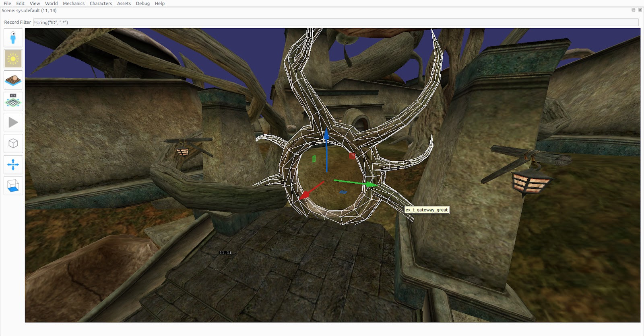
Task: Click the 11, 14 cell marker label
Action: point(225,253)
